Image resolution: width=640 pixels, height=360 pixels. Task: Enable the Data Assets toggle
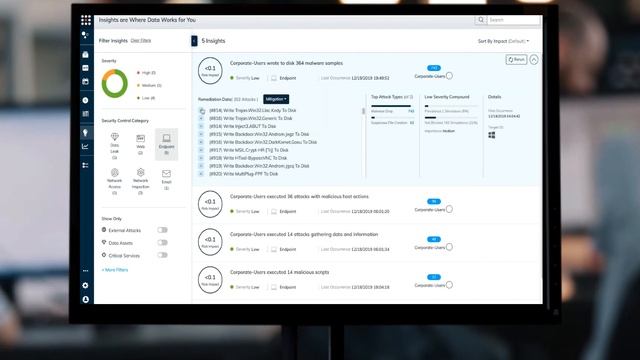162,243
